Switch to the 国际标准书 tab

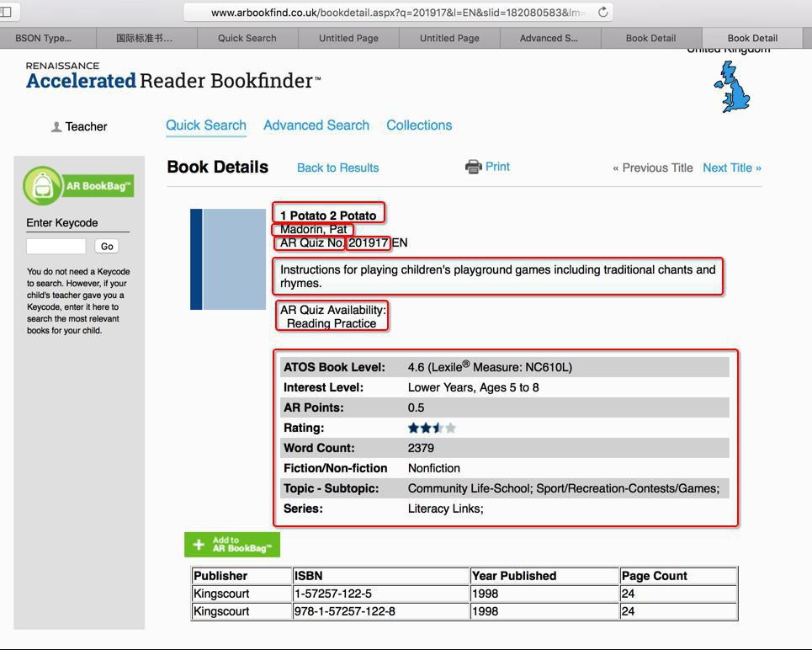pyautogui.click(x=146, y=39)
